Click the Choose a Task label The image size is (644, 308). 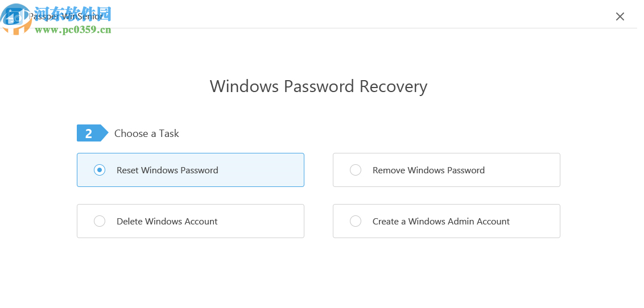click(x=146, y=134)
